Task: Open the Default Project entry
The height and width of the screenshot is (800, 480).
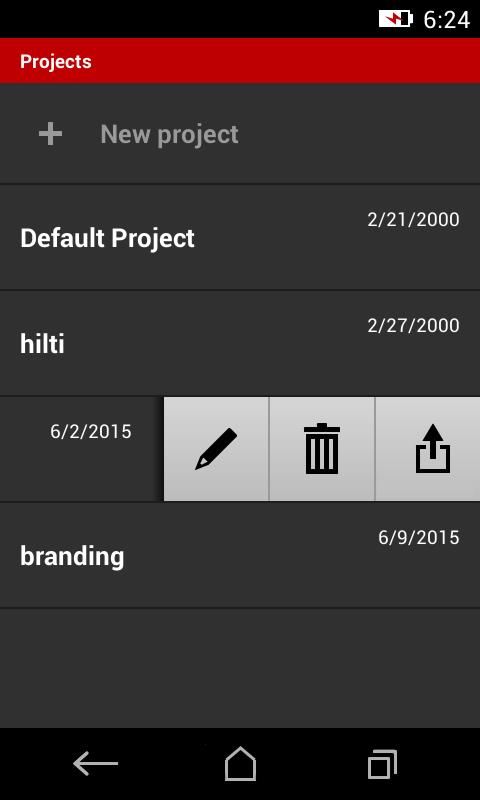Action: click(x=240, y=238)
